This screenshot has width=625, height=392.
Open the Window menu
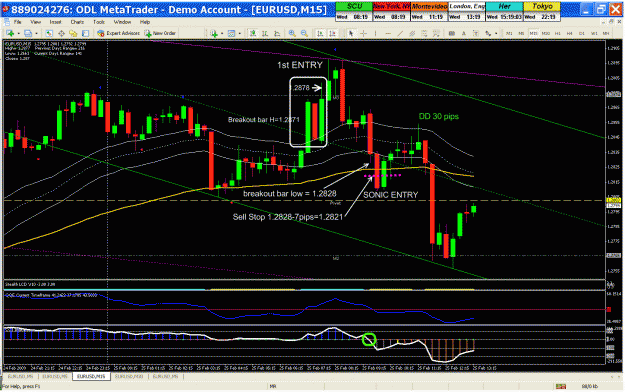[122, 22]
